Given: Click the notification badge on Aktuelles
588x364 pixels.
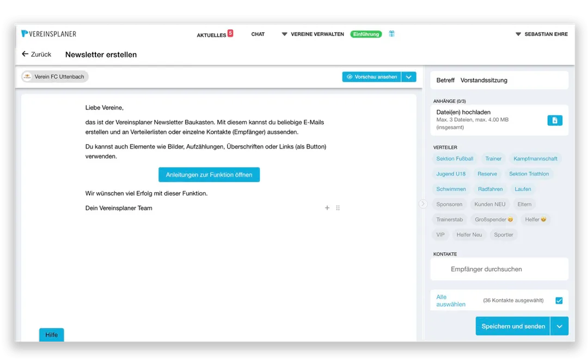Looking at the screenshot, I should [230, 33].
